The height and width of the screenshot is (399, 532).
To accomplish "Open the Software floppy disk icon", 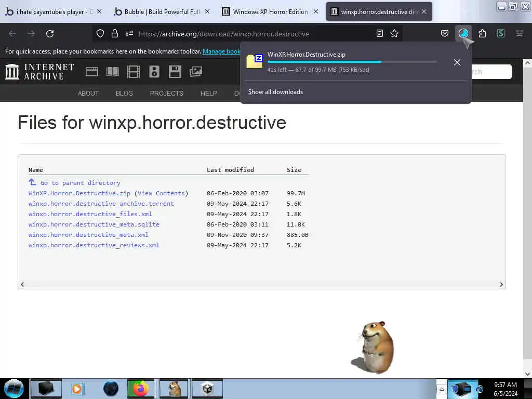I will click(x=175, y=72).
